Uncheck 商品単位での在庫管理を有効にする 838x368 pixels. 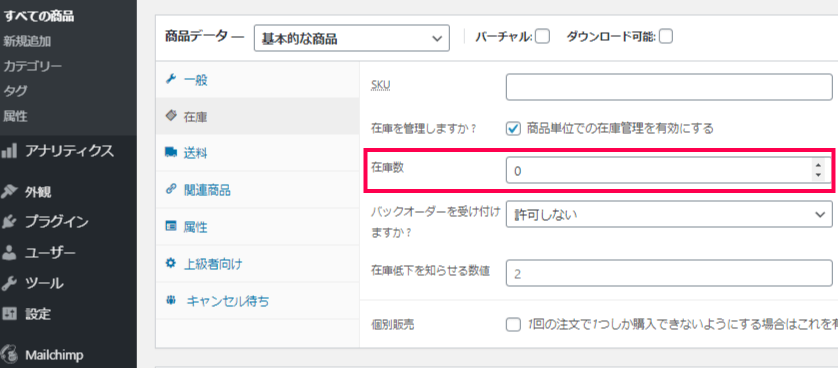[x=513, y=128]
